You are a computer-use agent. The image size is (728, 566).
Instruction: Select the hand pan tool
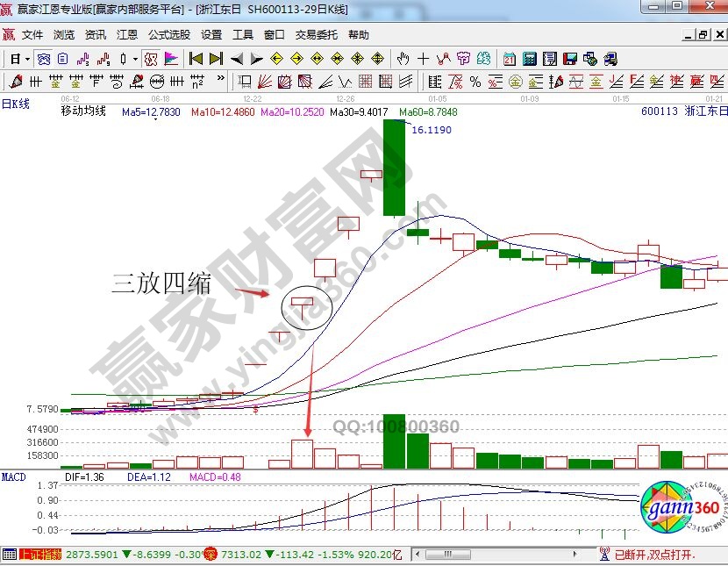pos(403,59)
